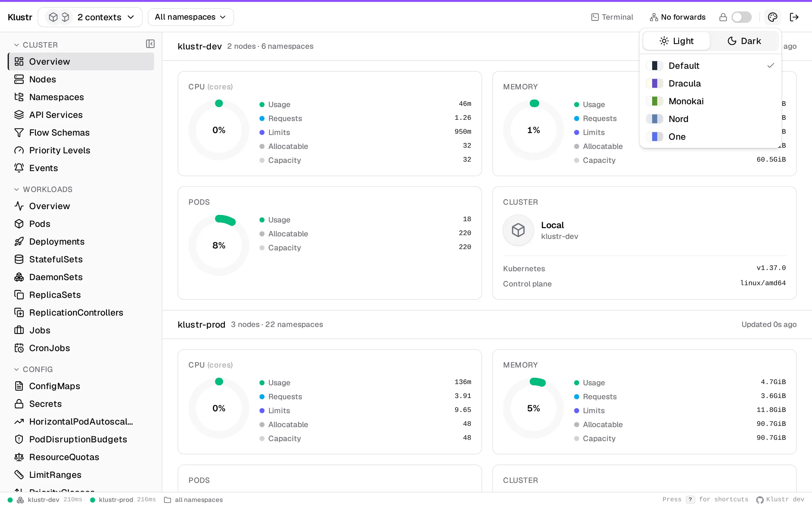Open the All namespaces dropdown
Viewport: 812px width, 507px height.
[191, 17]
